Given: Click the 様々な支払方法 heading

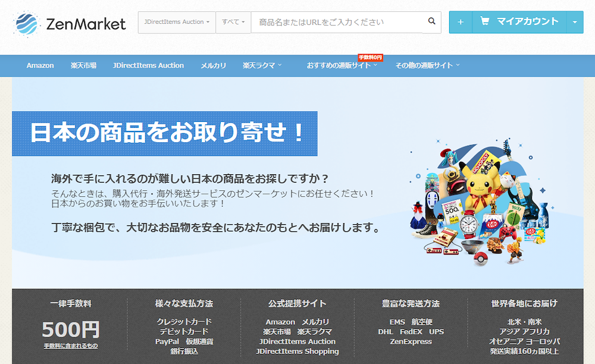Looking at the screenshot, I should (184, 303).
